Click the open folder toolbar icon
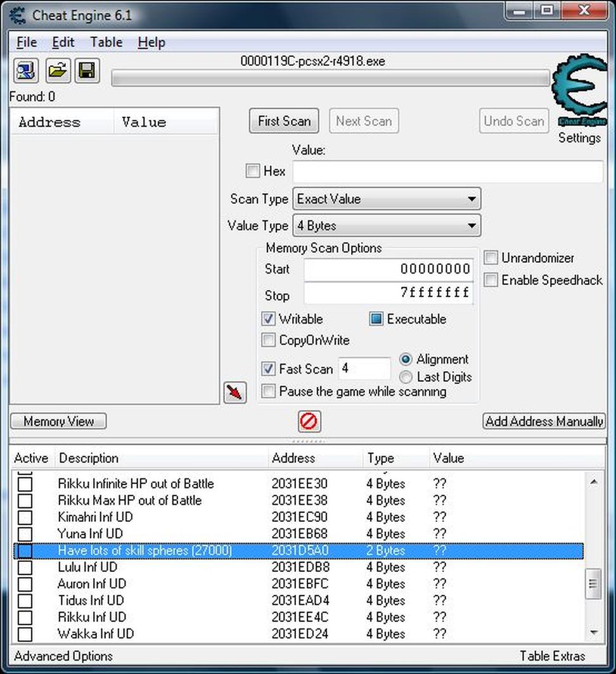Image resolution: width=616 pixels, height=674 pixels. [x=58, y=71]
